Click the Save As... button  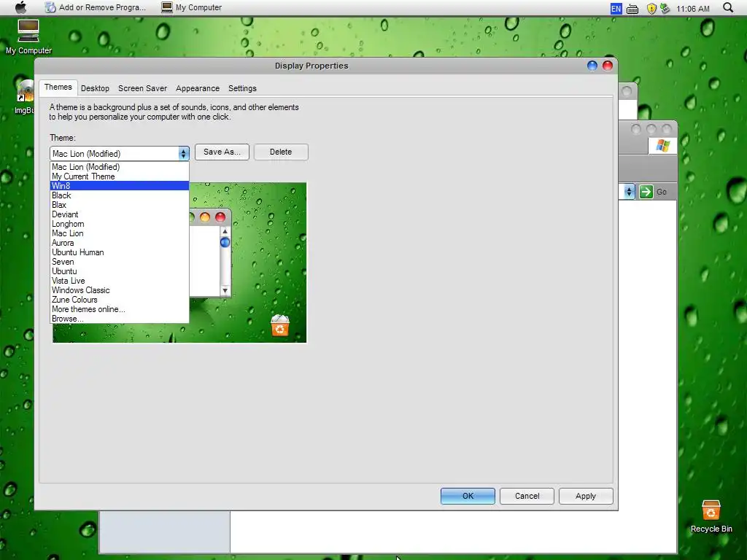(x=222, y=152)
